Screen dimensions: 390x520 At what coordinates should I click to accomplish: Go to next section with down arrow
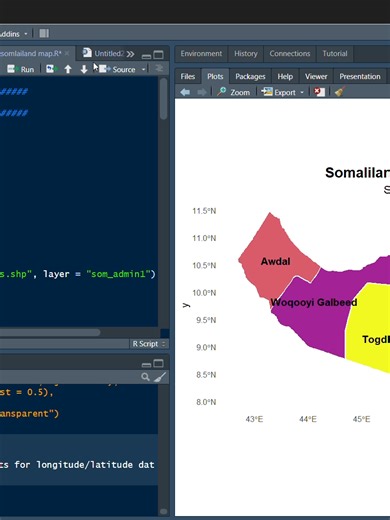(84, 69)
